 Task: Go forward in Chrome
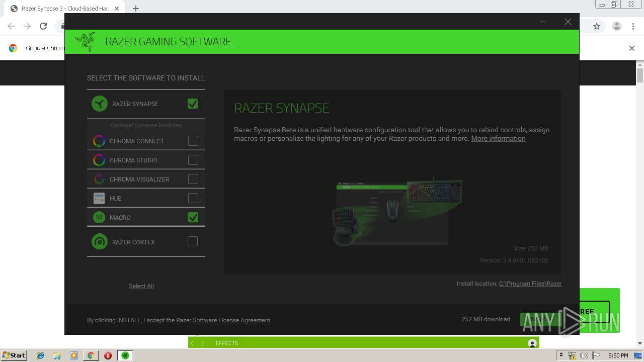click(x=27, y=26)
